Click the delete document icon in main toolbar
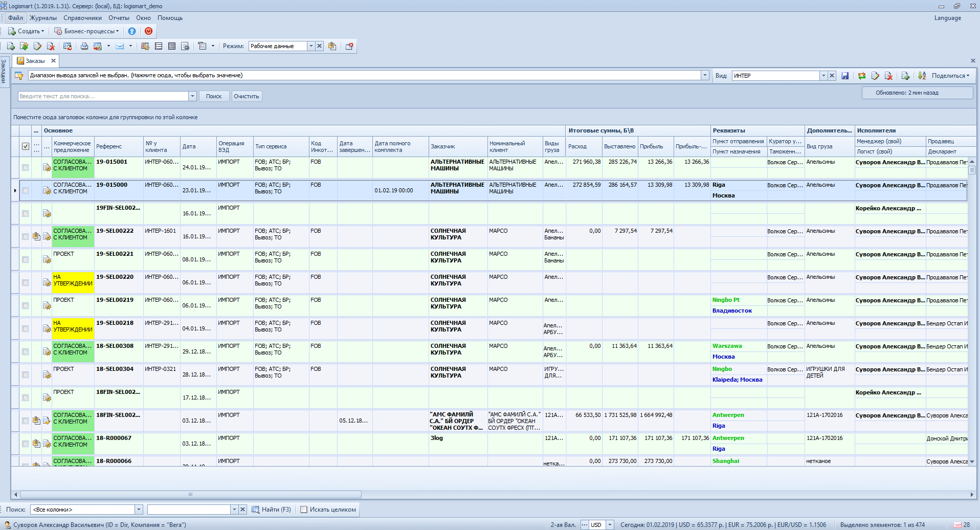 pos(51,46)
